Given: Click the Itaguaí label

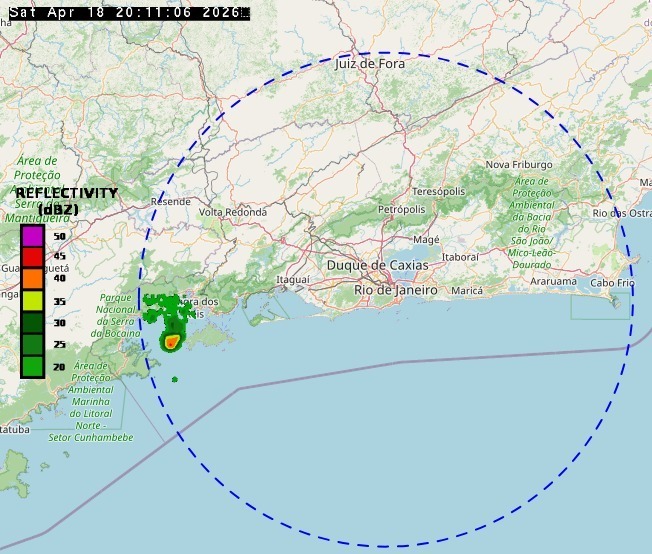Looking at the screenshot, I should (293, 280).
